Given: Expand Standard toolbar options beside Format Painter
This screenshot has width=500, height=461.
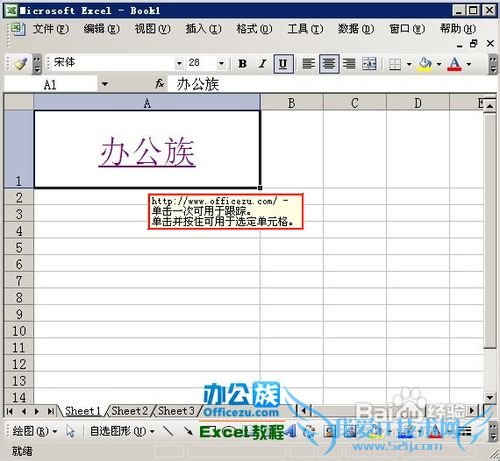Looking at the screenshot, I should pyautogui.click(x=37, y=64).
